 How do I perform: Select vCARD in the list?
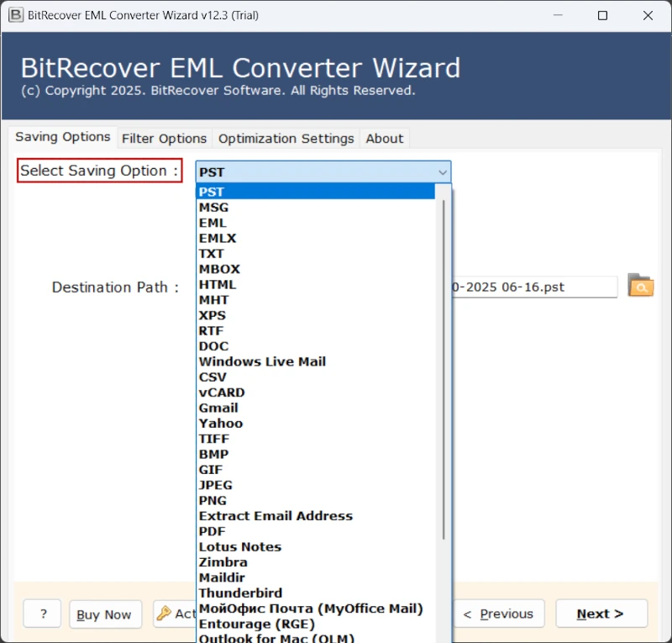[x=316, y=393]
